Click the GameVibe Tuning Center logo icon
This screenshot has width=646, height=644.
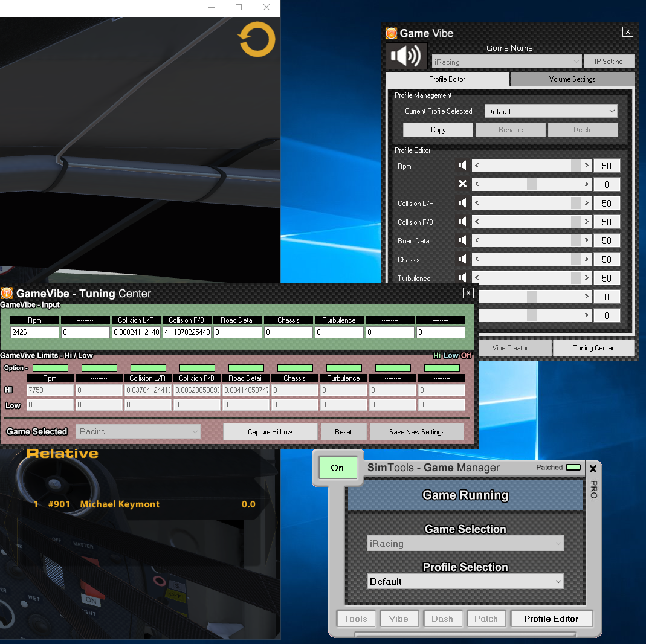coord(7,293)
